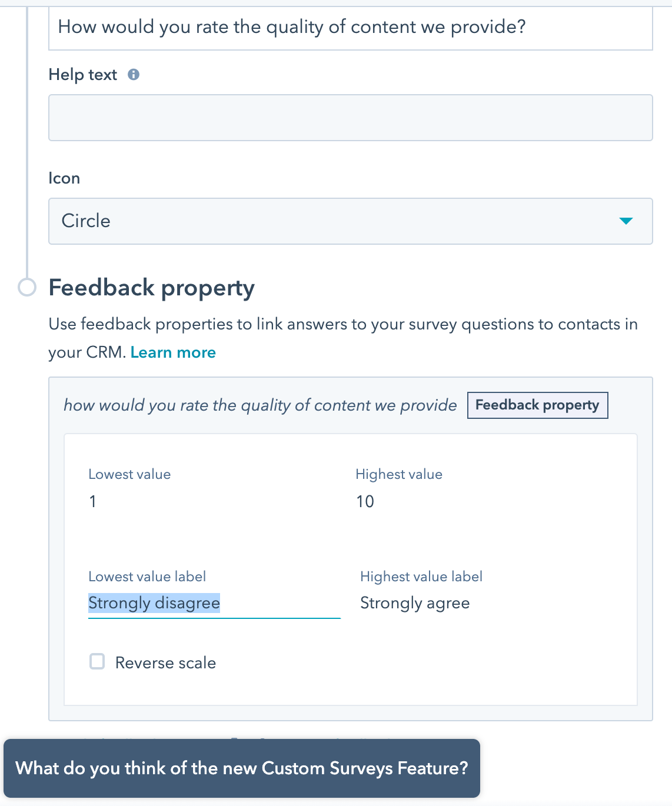This screenshot has height=806, width=672.
Task: Click the Feedback property tag badge
Action: [x=537, y=405]
